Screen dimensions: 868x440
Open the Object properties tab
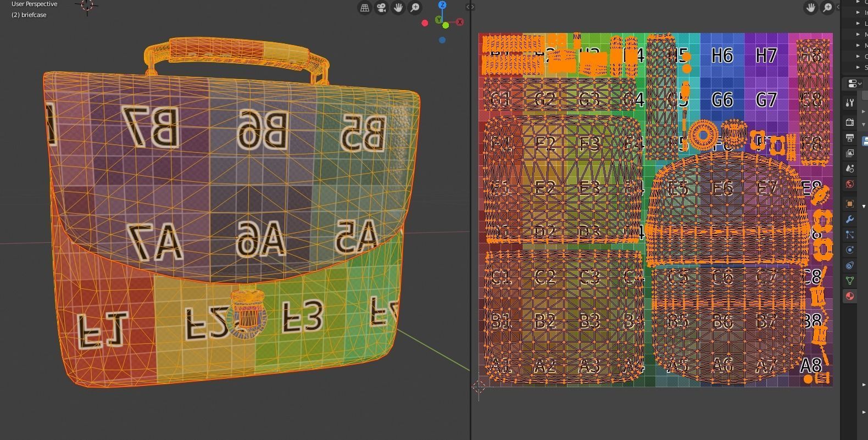point(850,204)
